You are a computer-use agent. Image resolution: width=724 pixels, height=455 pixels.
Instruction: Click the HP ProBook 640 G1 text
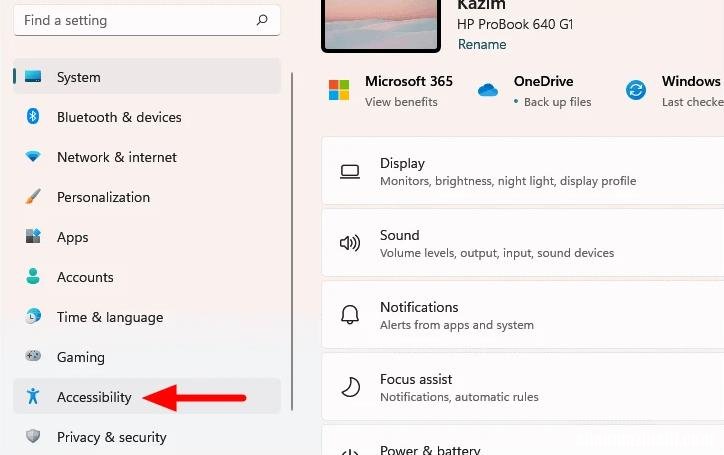515,24
